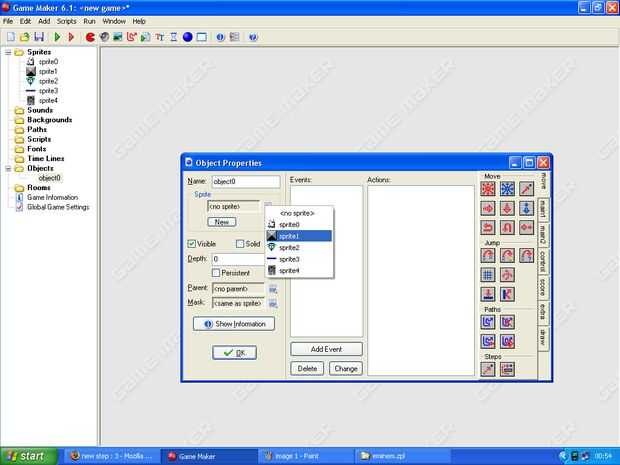Choose sprite3 from the sprite popup list
This screenshot has height=465, width=620.
tap(299, 259)
